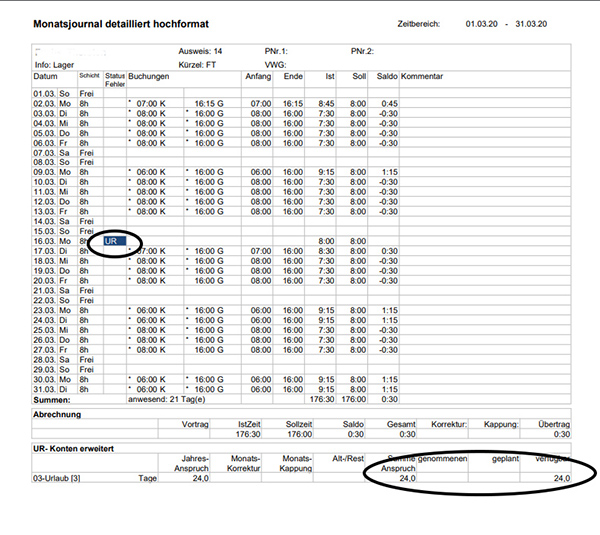
Task: Click the 'Gesamt' header in Abrechnung
Action: pyautogui.click(x=401, y=424)
